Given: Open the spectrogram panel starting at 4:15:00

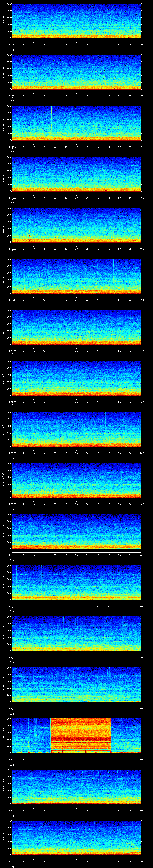Looking at the screenshot, I should tap(76, 72).
